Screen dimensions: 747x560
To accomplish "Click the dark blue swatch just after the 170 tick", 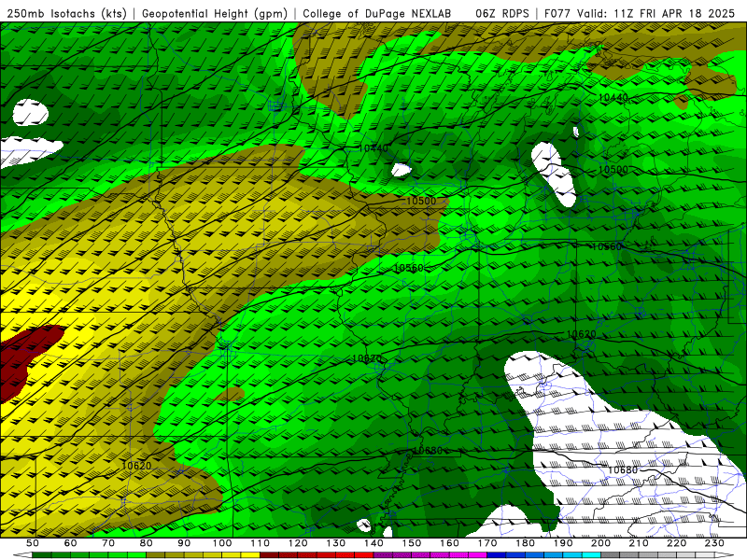I will pyautogui.click(x=497, y=555).
